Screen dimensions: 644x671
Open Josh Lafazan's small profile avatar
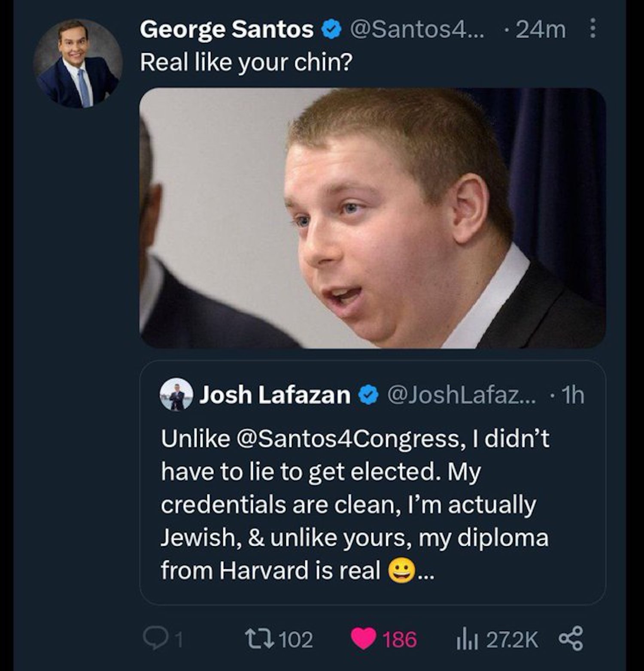176,395
